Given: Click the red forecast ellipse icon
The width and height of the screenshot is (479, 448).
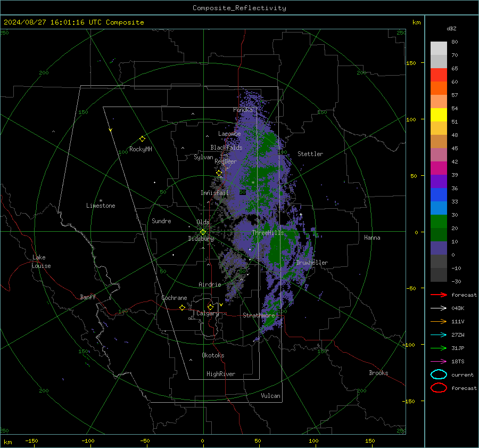Looking at the screenshot, I should [439, 388].
